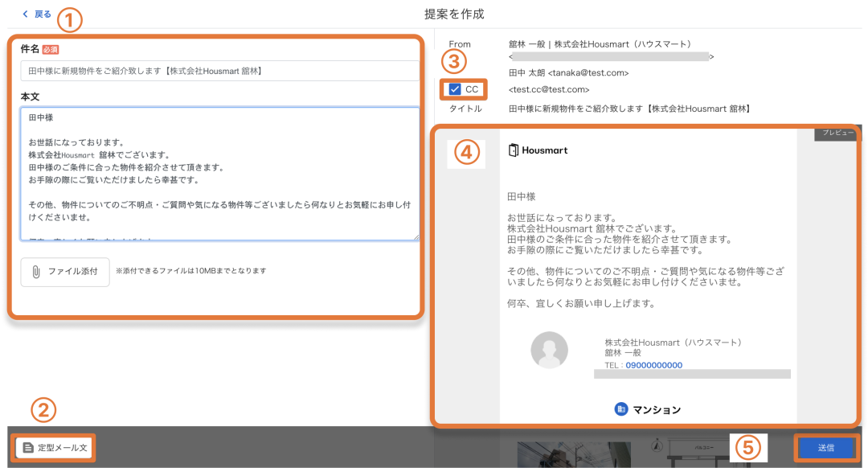Click the recipient 田中 太朗 <tanaka@test.com> text

pos(568,72)
